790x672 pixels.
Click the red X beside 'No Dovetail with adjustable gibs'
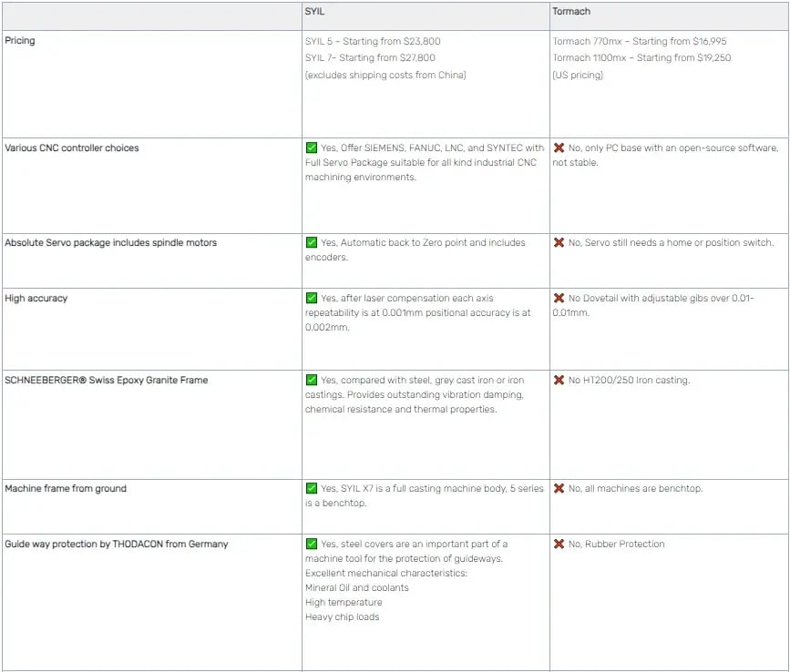coord(559,298)
